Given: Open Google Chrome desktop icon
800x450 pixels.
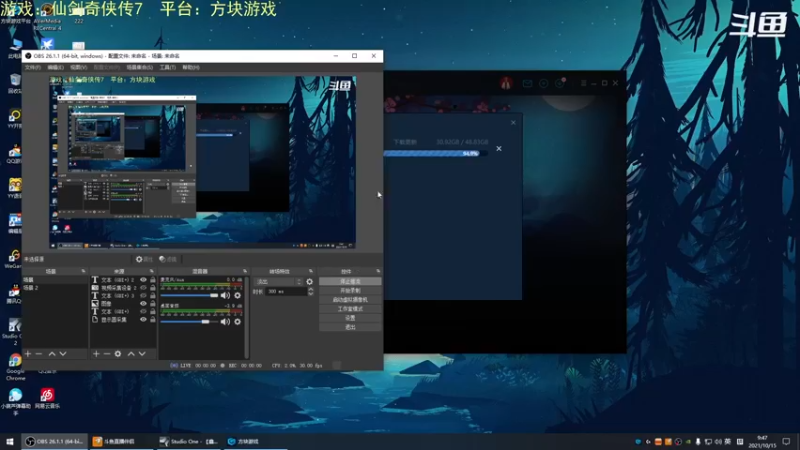Looking at the screenshot, I should pos(15,367).
